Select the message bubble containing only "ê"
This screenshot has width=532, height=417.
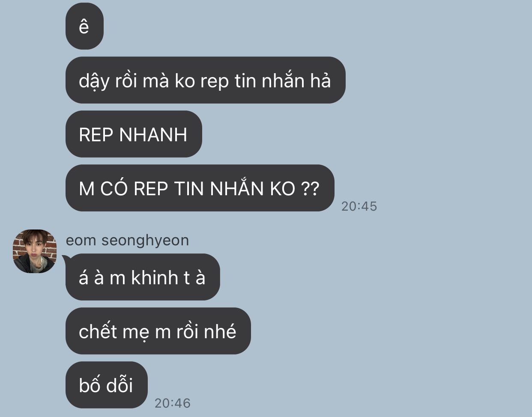[x=84, y=26]
